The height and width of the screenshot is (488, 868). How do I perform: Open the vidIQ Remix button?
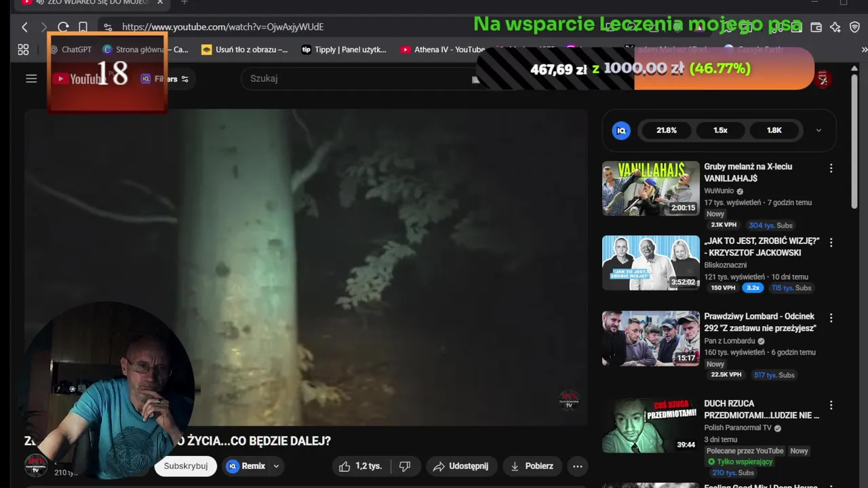coord(245,466)
